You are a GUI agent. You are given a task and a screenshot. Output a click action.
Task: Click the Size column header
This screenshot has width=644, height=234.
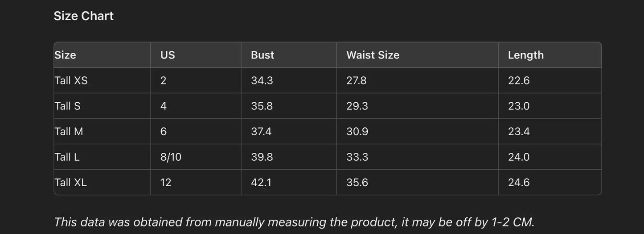[65, 55]
